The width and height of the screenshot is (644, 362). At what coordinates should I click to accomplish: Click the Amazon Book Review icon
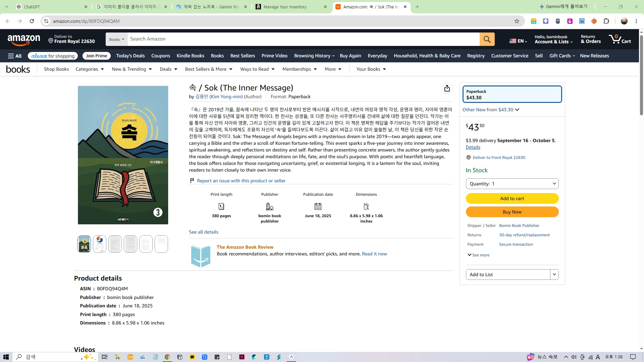[201, 256]
